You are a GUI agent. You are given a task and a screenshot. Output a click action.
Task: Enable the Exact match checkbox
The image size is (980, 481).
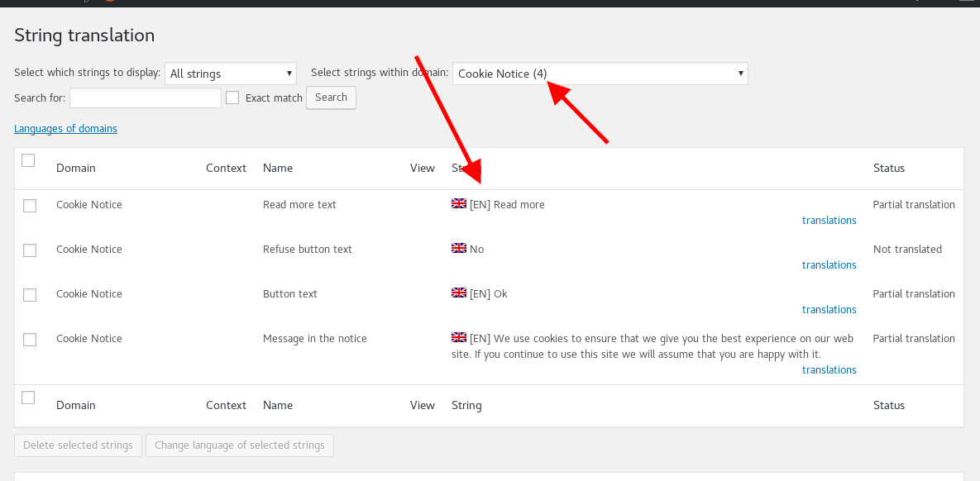click(232, 98)
